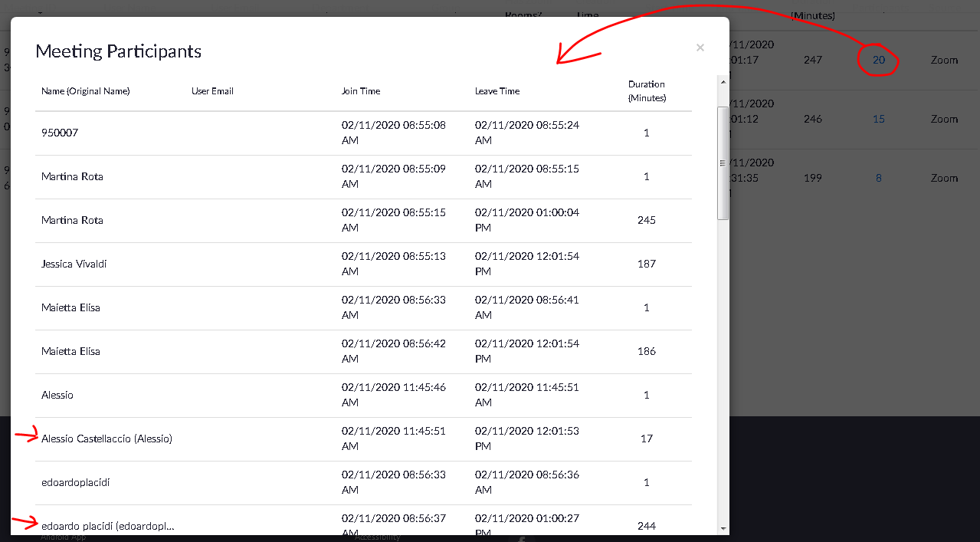
Task: Click duration 246 in background table
Action: coord(813,119)
